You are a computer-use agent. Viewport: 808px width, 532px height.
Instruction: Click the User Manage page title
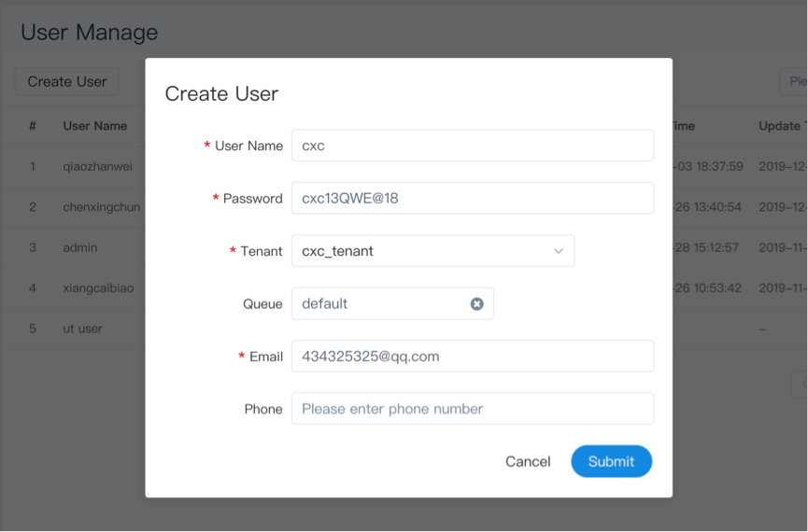[89, 33]
